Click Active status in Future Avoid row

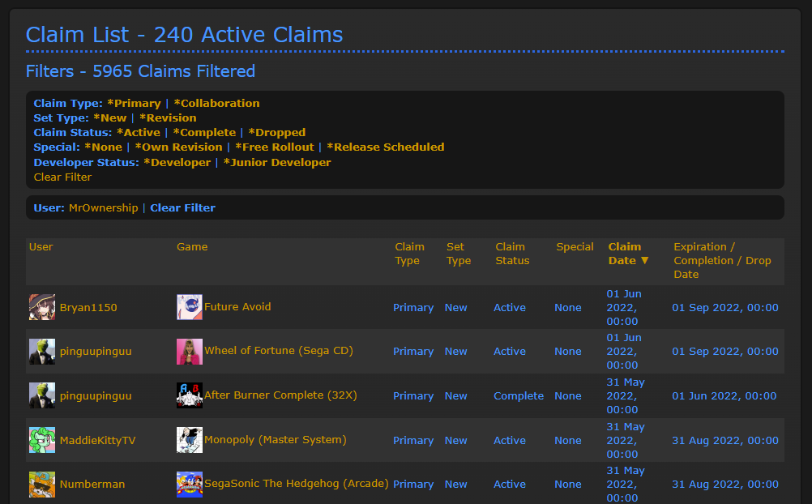[510, 307]
